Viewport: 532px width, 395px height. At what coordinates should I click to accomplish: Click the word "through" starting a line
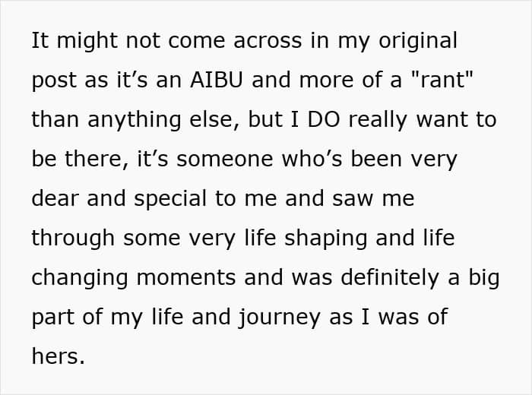(x=73, y=239)
